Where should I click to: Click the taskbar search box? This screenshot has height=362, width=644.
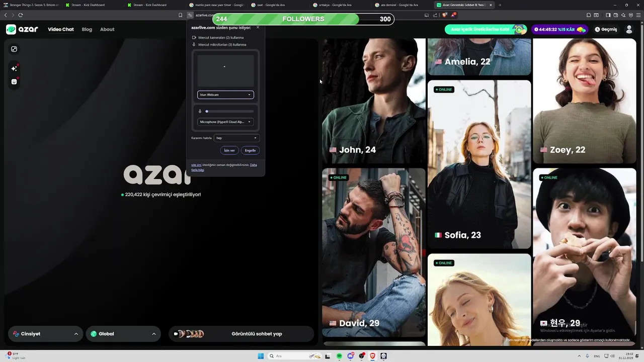click(296, 356)
